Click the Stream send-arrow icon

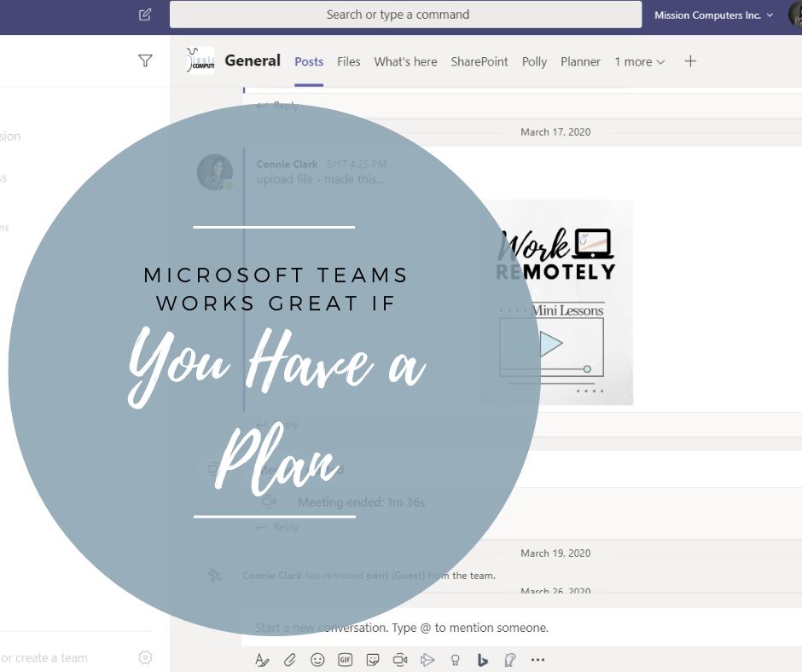click(x=427, y=660)
